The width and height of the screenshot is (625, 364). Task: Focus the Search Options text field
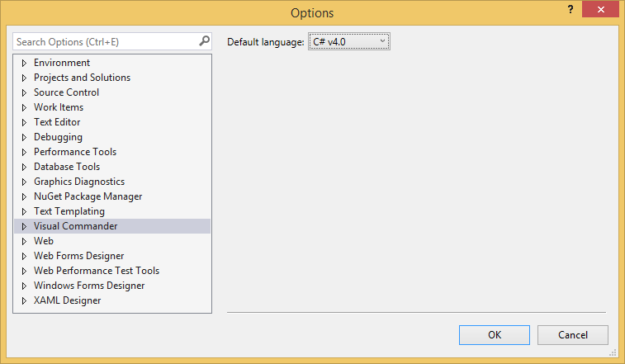click(x=103, y=41)
